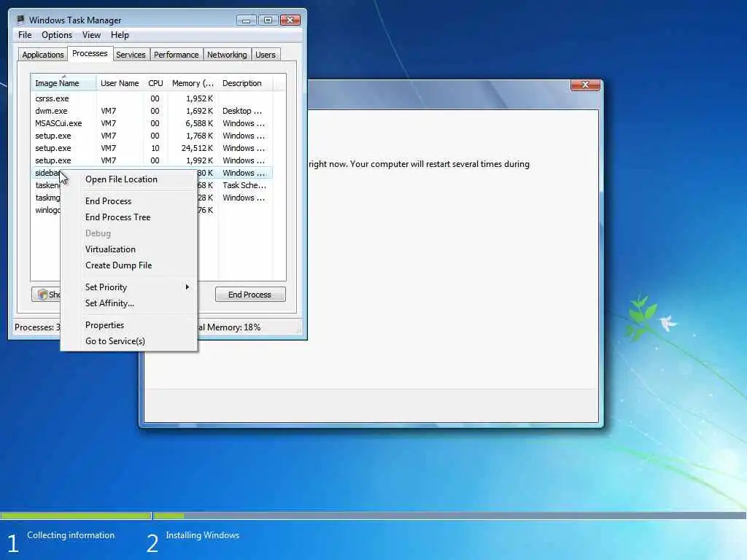Choose Open File Location from context menu
This screenshot has height=560, width=747.
(x=129, y=179)
